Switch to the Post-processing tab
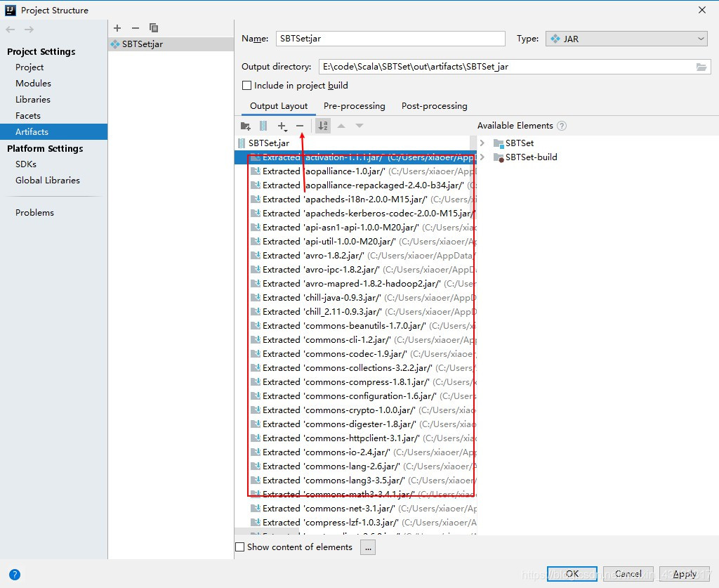The width and height of the screenshot is (719, 588). point(434,106)
